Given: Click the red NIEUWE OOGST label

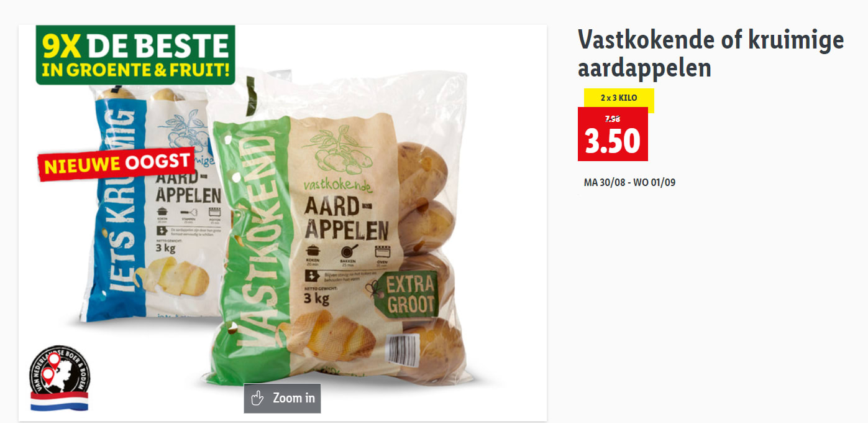Looking at the screenshot, I should click(116, 164).
